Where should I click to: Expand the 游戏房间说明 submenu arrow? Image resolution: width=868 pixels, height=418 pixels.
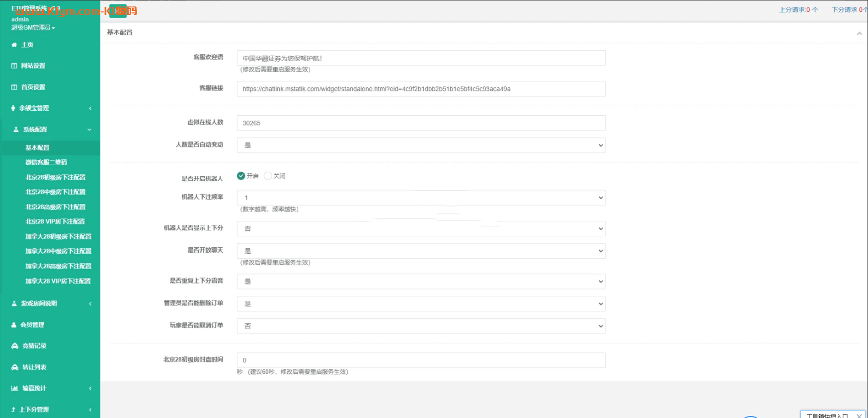click(90, 303)
